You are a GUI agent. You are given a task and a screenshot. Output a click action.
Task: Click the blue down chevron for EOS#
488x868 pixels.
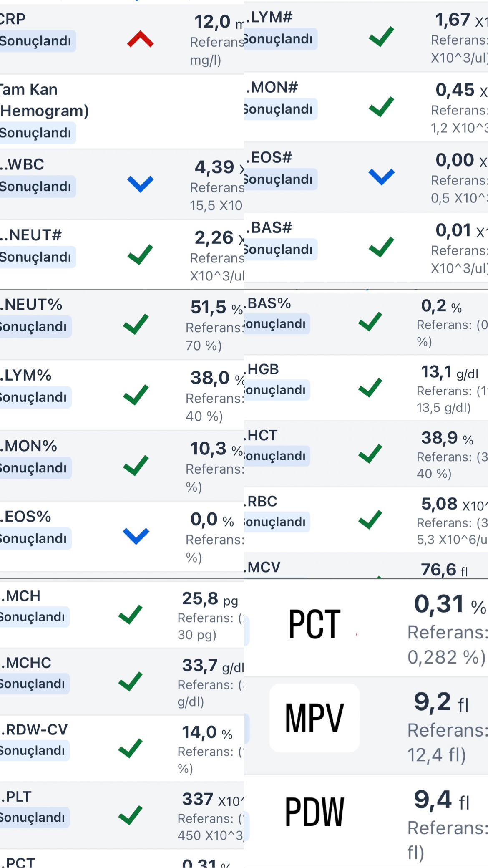tap(382, 177)
